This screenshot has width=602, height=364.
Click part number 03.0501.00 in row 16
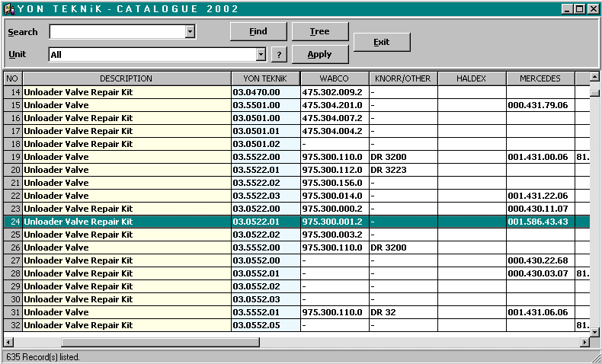[256, 118]
